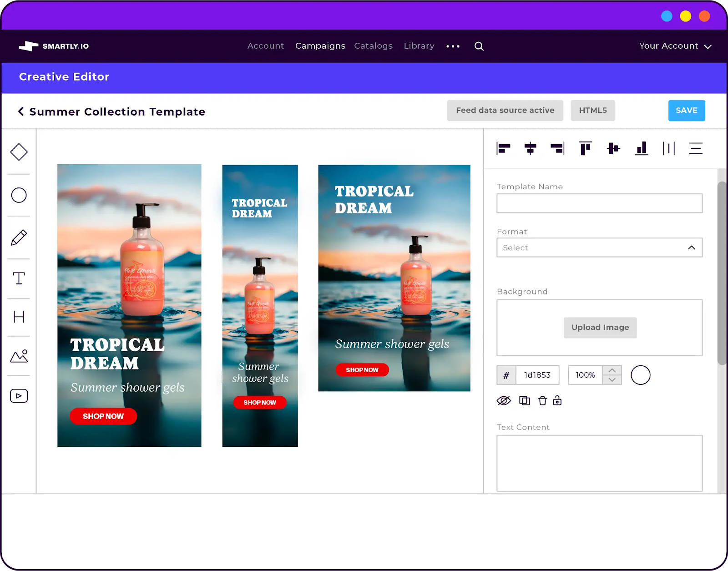Duplicate the layer using copy icon

(x=525, y=401)
